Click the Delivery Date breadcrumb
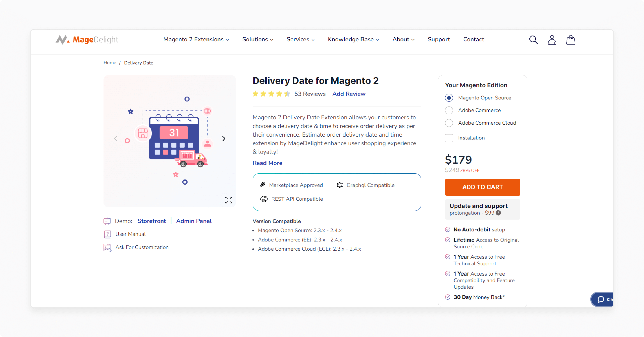Screen dimensions: 644x337 (139, 63)
